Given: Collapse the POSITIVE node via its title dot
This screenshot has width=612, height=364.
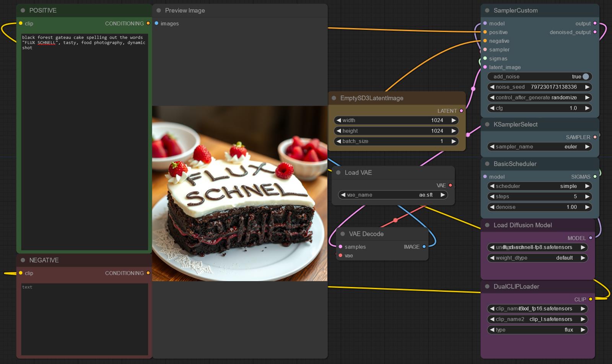Looking at the screenshot, I should (23, 10).
